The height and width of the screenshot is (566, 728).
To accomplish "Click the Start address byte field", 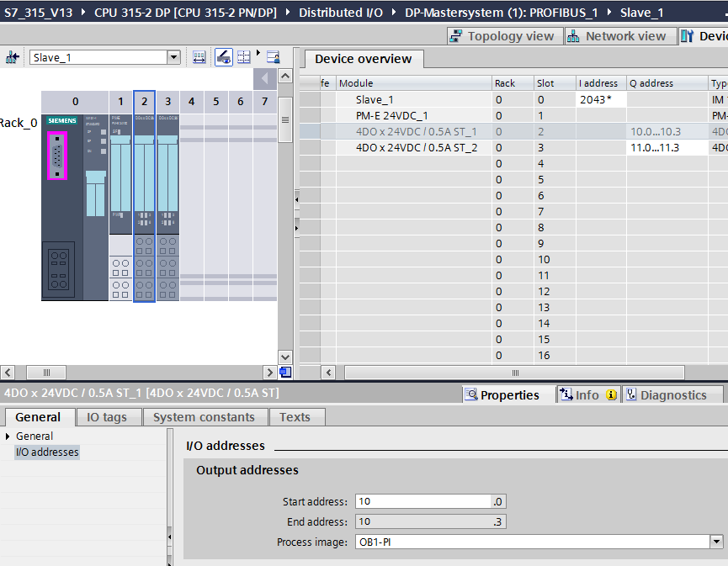I will [423, 501].
